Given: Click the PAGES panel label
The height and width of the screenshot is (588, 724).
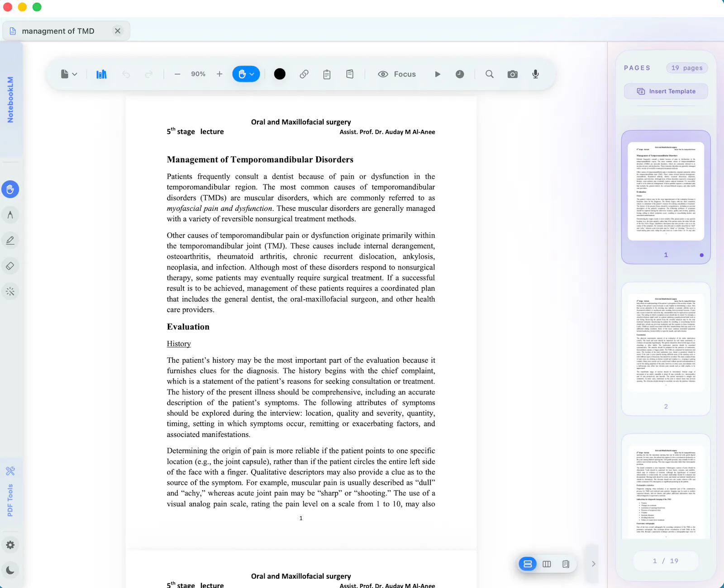Looking at the screenshot, I should click(x=637, y=68).
